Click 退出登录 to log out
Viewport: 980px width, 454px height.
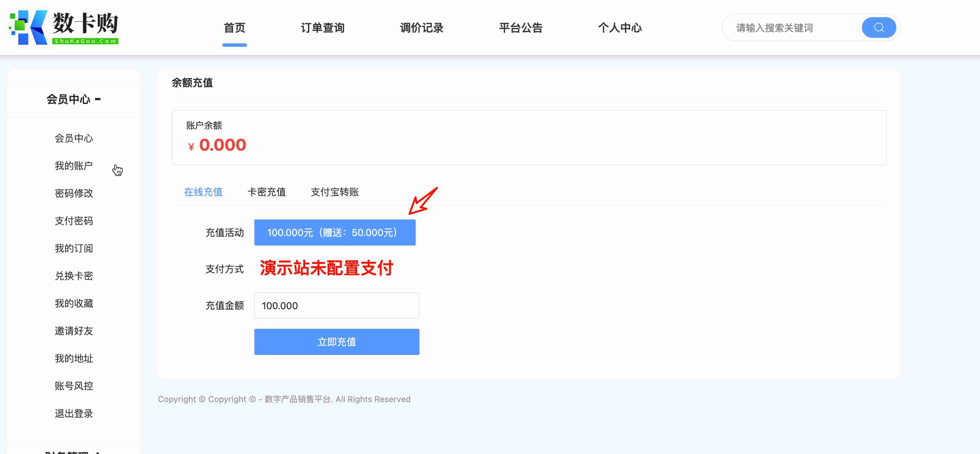click(74, 413)
